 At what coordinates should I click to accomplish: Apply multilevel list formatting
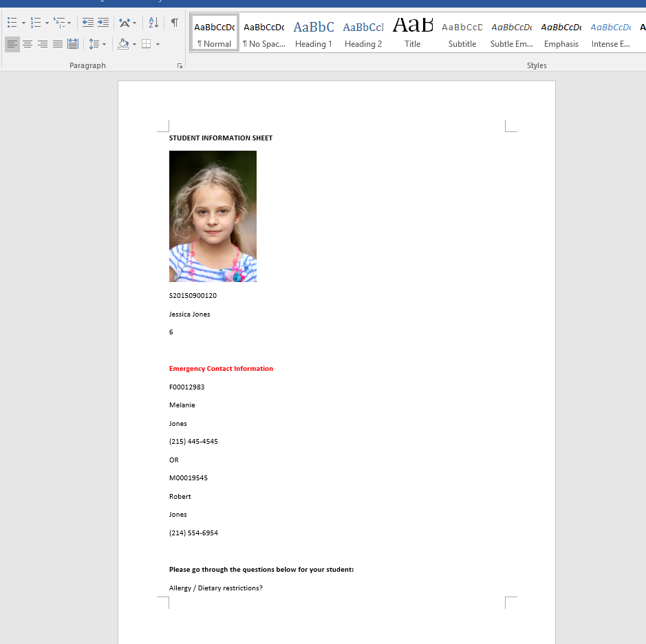coord(59,23)
